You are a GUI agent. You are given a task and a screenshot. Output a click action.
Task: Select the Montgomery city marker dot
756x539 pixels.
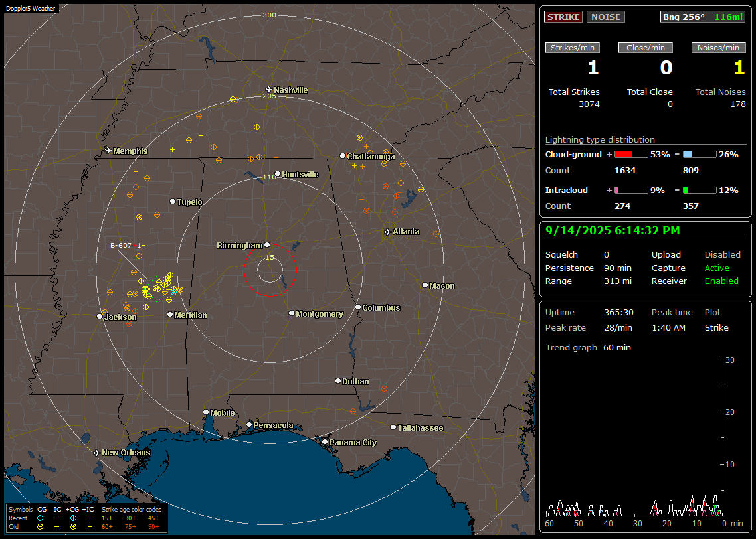pos(292,313)
